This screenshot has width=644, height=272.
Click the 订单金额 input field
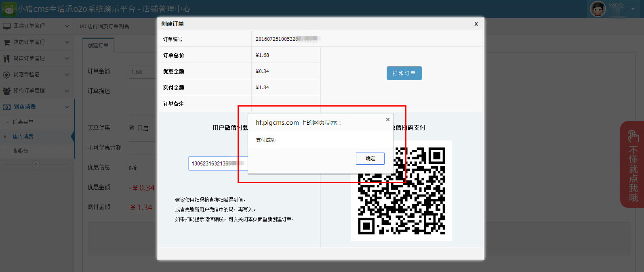tap(143, 72)
